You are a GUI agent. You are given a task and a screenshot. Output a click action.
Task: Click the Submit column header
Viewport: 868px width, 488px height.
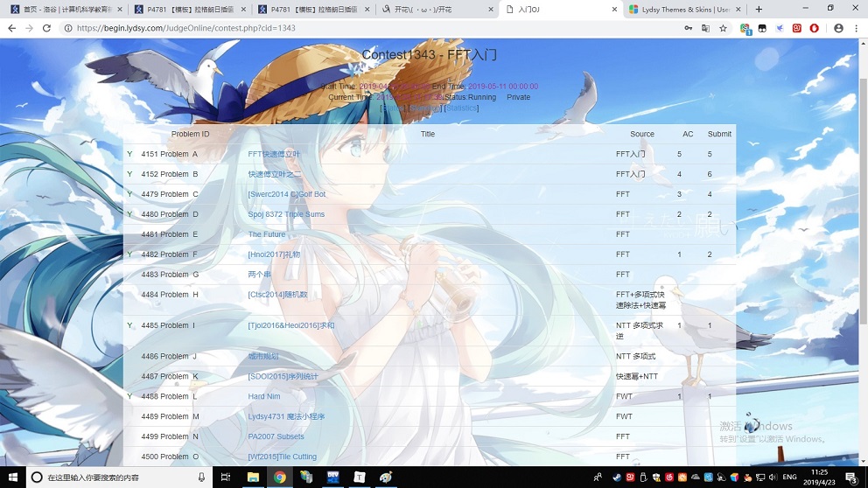pyautogui.click(x=719, y=134)
